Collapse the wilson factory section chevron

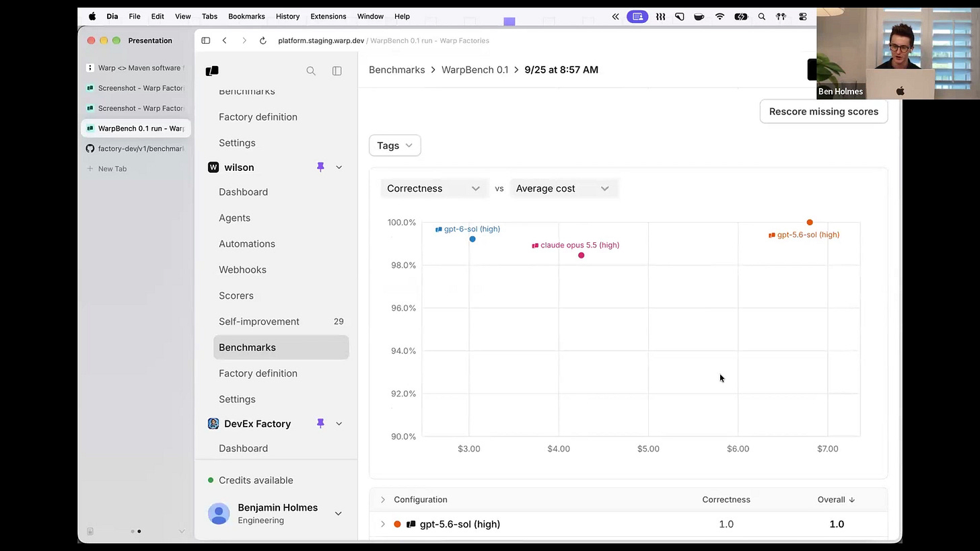point(339,167)
